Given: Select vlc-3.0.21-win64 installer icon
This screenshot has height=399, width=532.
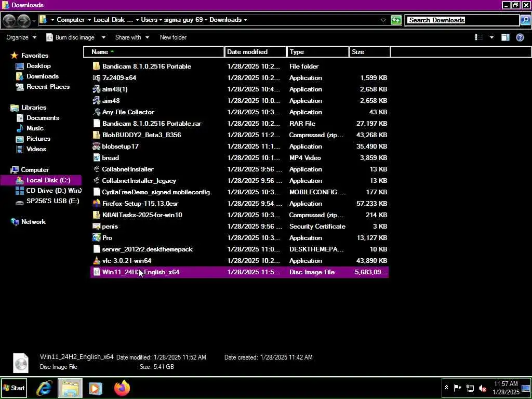Looking at the screenshot, I should [x=96, y=261].
